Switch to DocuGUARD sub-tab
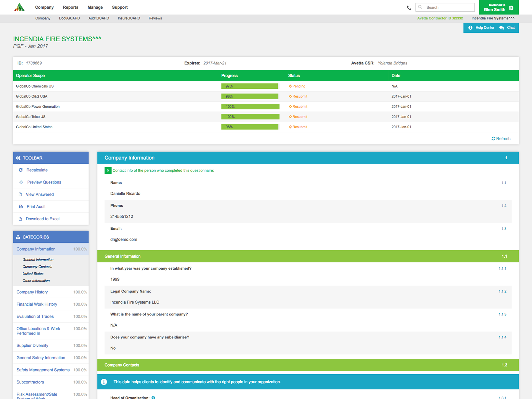Image resolution: width=532 pixels, height=399 pixels. click(69, 18)
